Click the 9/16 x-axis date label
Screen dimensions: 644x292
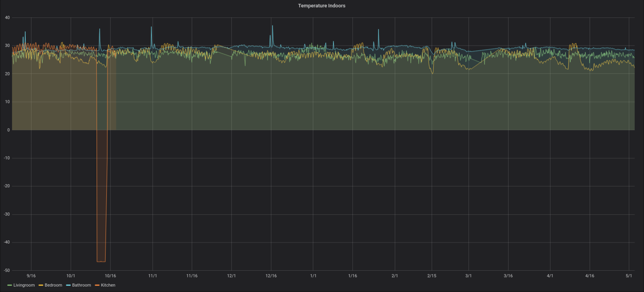pyautogui.click(x=31, y=276)
